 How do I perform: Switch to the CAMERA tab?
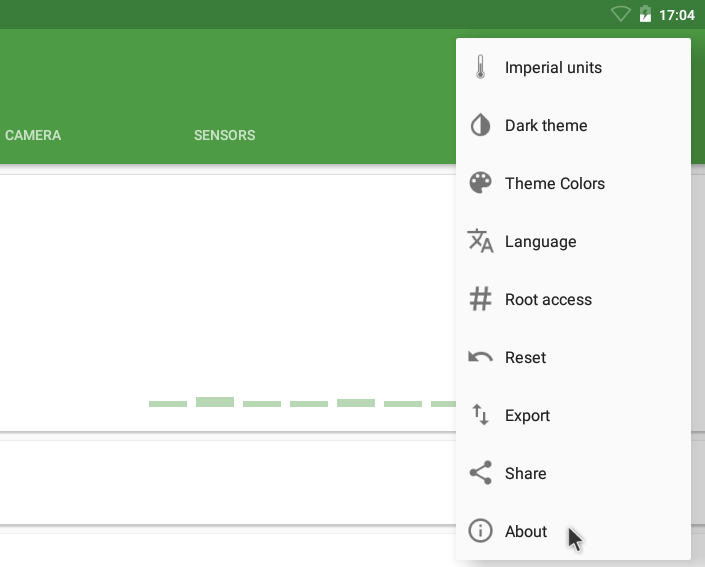pyautogui.click(x=33, y=135)
